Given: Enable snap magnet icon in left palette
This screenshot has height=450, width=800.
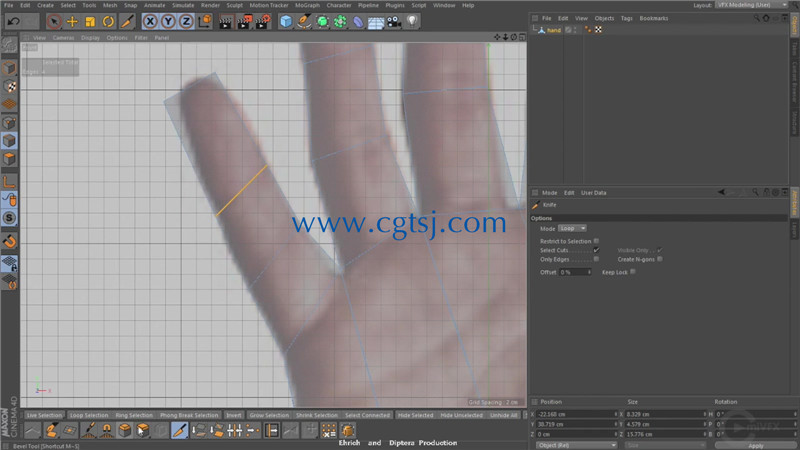Looking at the screenshot, I should click(x=9, y=241).
